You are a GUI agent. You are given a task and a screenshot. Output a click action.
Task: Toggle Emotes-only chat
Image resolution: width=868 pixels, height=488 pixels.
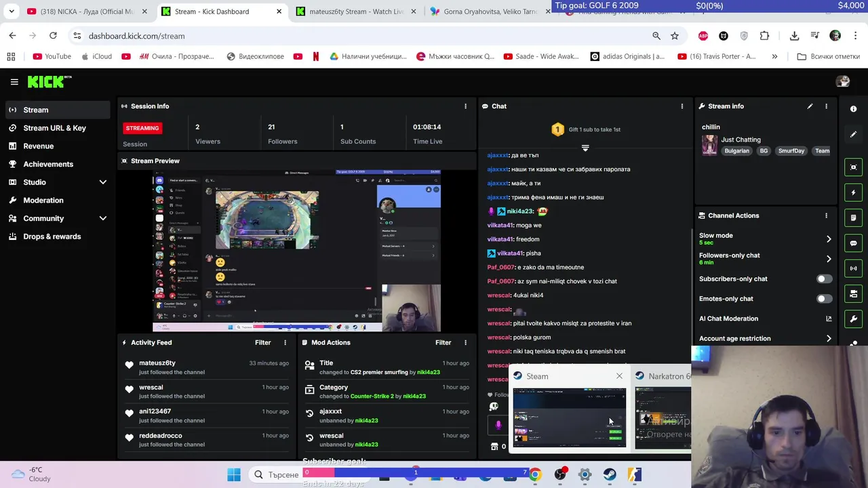(x=824, y=299)
